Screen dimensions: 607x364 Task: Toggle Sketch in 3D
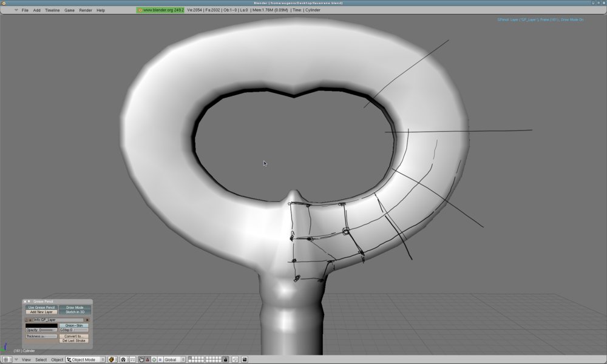75,312
